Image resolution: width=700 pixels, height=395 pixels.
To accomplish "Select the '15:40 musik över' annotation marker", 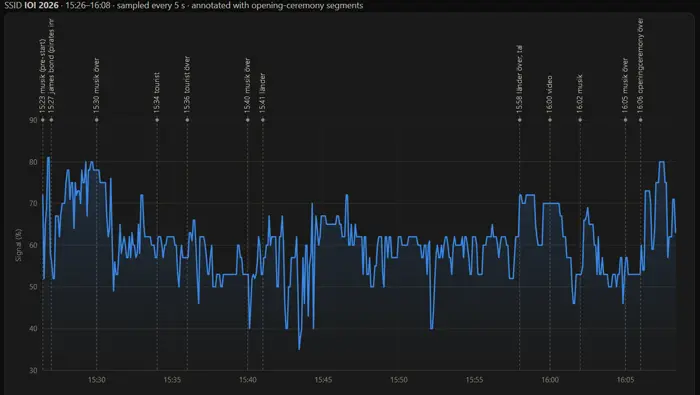I will click(247, 120).
